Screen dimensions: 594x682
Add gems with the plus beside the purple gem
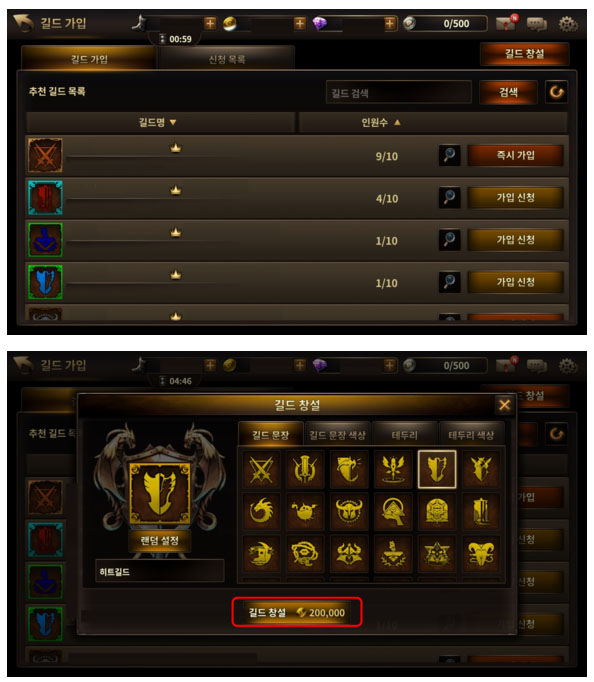tap(390, 23)
